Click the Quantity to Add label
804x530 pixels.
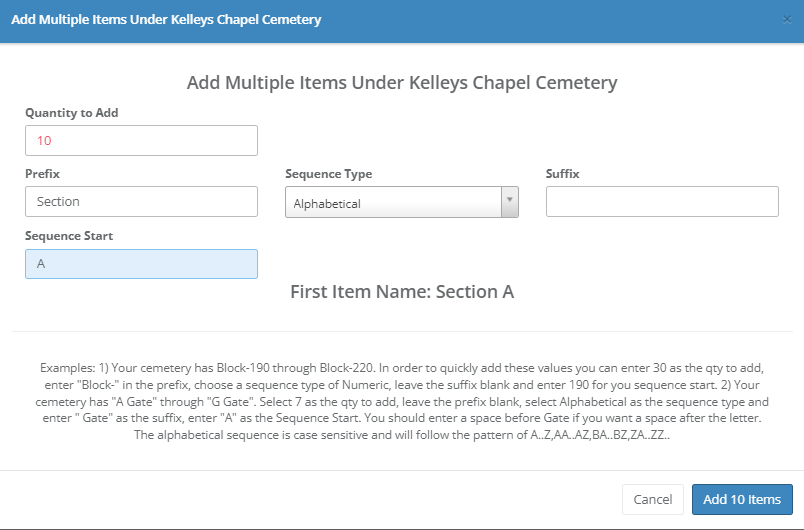click(72, 113)
